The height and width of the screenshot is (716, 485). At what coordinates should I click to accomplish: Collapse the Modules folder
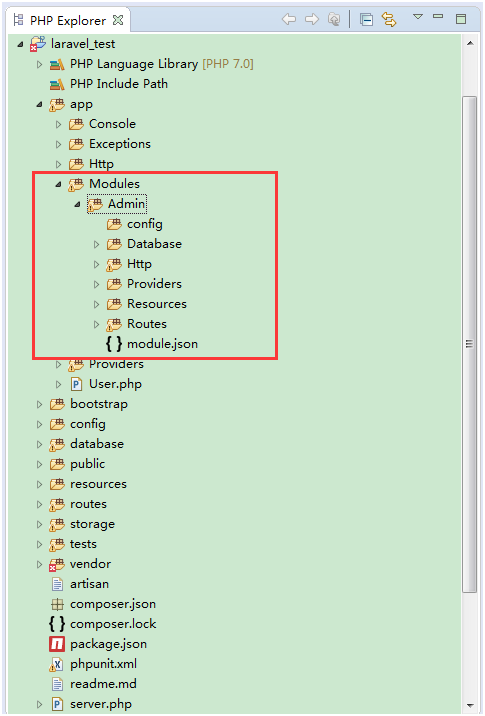pyautogui.click(x=58, y=184)
